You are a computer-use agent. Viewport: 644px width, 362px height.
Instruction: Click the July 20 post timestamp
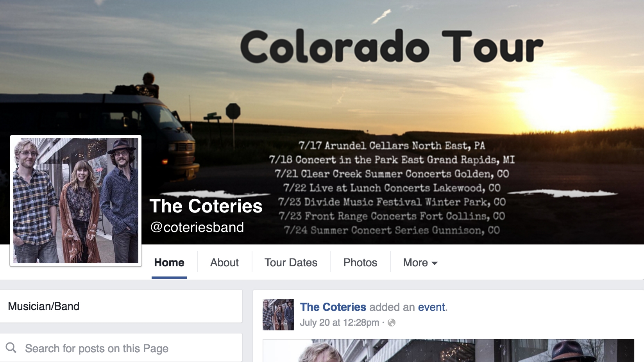(340, 323)
